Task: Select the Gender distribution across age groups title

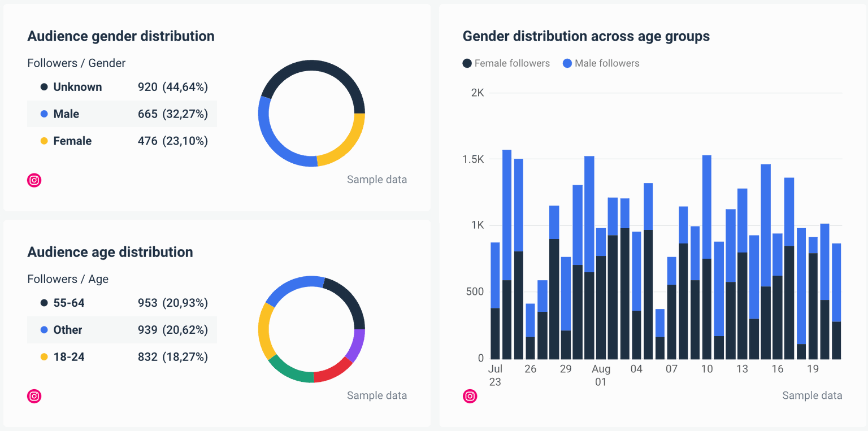Action: click(x=586, y=36)
